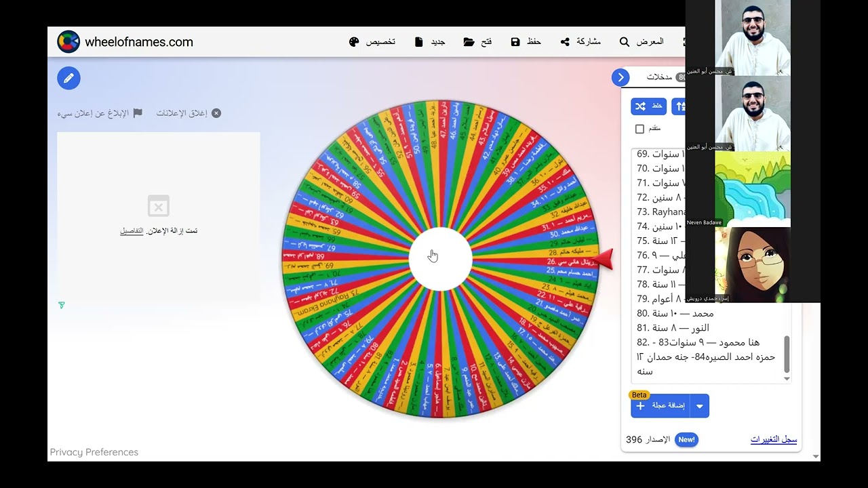The width and height of the screenshot is (868, 488).
Task: Spin the wheel by clicking its white center
Action: pyautogui.click(x=440, y=259)
